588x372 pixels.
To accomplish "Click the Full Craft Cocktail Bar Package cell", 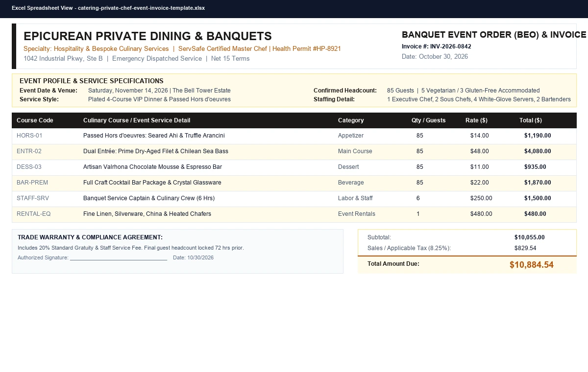I will (152, 183).
